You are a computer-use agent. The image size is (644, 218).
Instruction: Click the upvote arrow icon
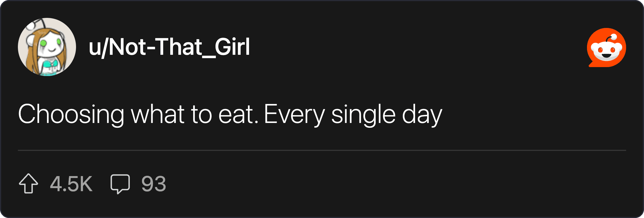coord(29,184)
